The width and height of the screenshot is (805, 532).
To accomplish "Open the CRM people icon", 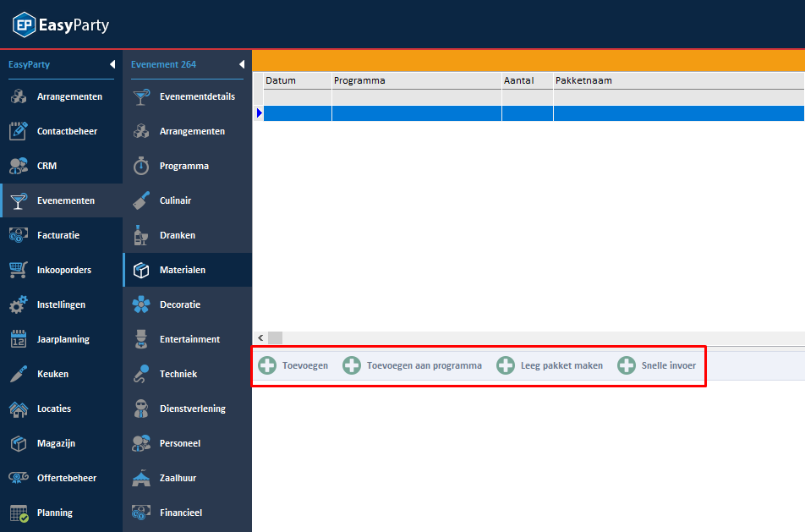I will (19, 166).
